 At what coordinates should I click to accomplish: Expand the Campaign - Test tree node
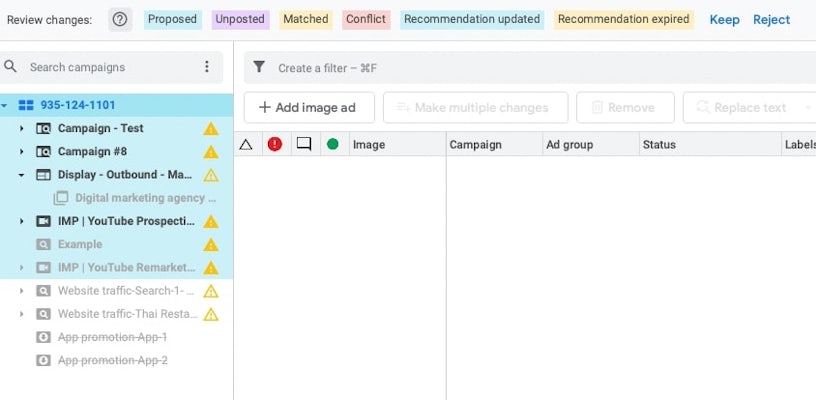[22, 129]
